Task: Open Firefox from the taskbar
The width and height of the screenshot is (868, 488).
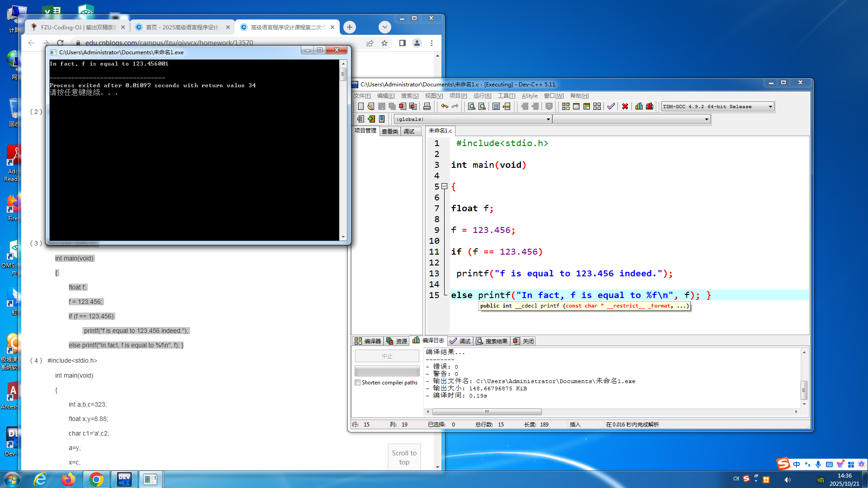Action: [x=68, y=479]
